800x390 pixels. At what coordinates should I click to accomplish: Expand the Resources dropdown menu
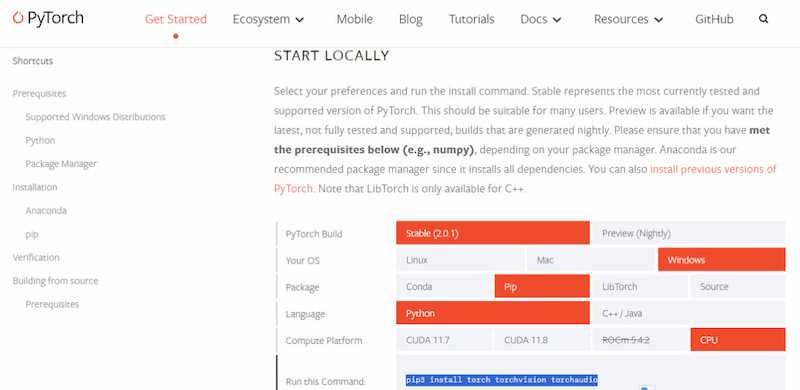click(629, 19)
